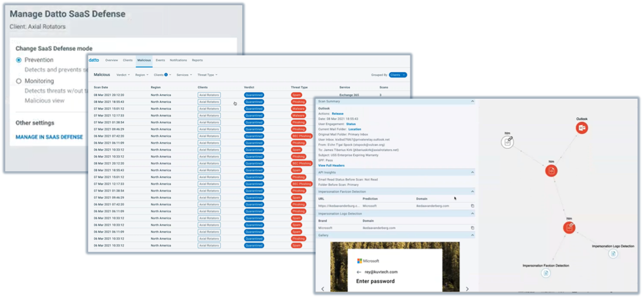
Task: Open the Verdict filter dropdown
Action: (123, 75)
